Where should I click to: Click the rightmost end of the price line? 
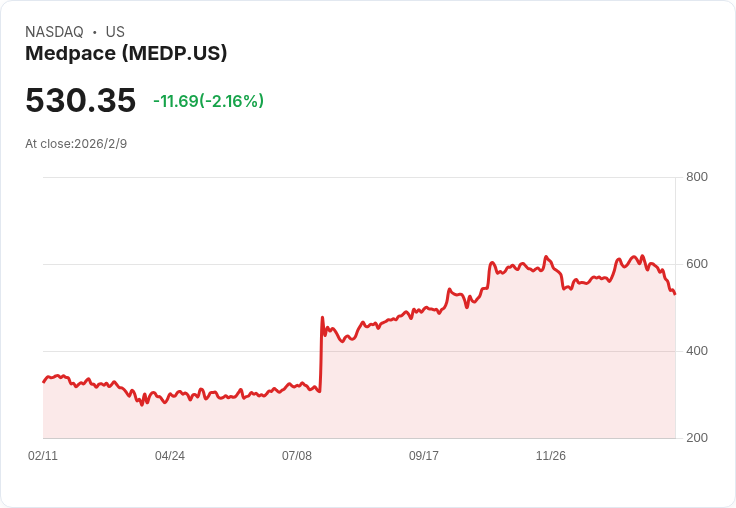675,294
